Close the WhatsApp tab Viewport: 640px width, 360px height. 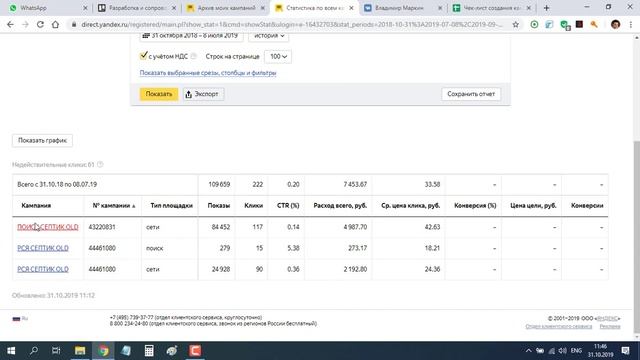click(x=85, y=8)
